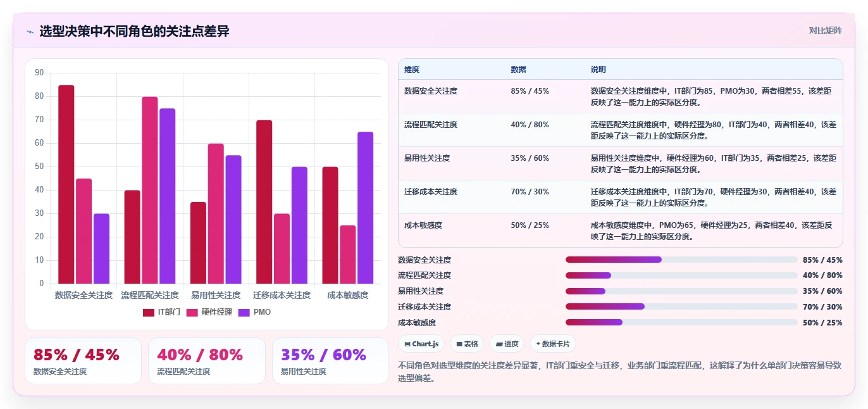Select table cell 流程匹配关注度

431,125
